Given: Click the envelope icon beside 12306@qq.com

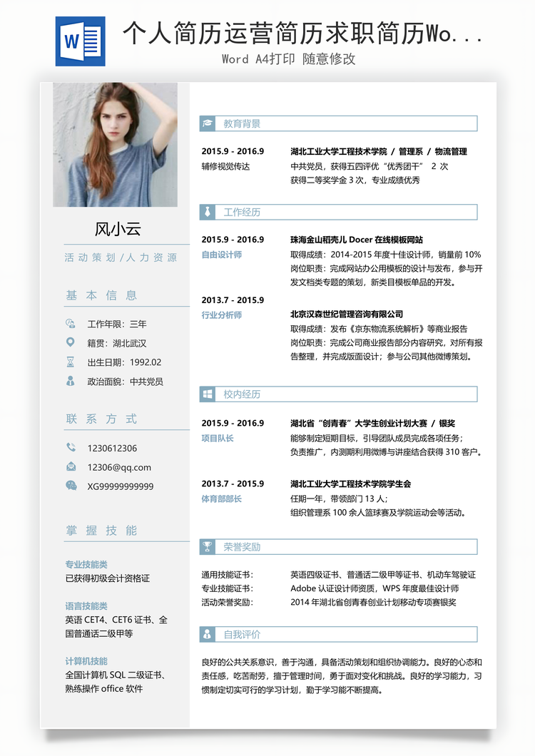Looking at the screenshot, I should pyautogui.click(x=71, y=466).
